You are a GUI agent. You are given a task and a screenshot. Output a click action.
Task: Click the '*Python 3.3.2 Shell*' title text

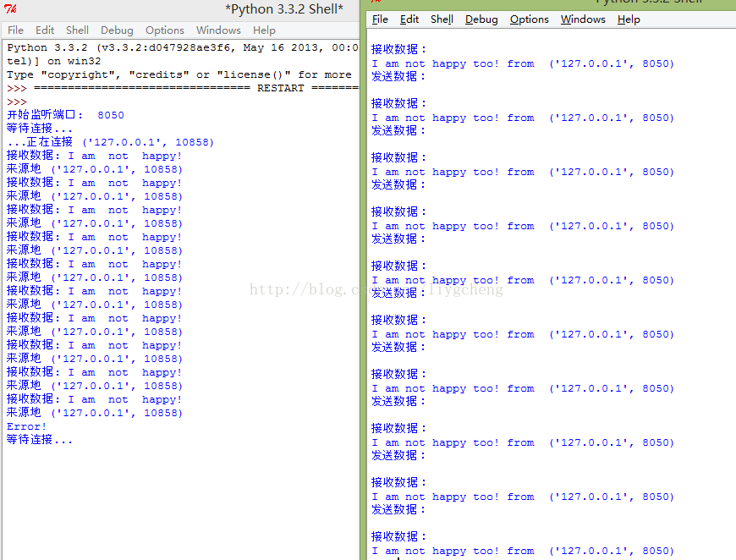pyautogui.click(x=284, y=9)
